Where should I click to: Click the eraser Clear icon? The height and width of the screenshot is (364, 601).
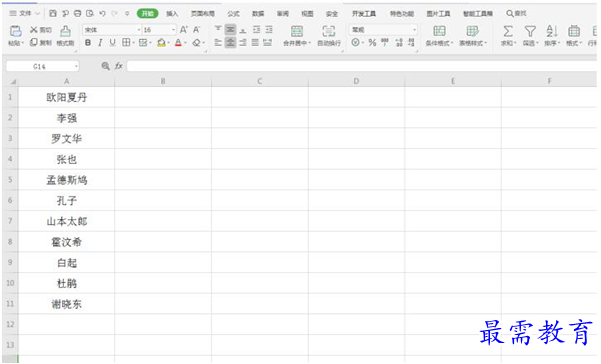[197, 43]
